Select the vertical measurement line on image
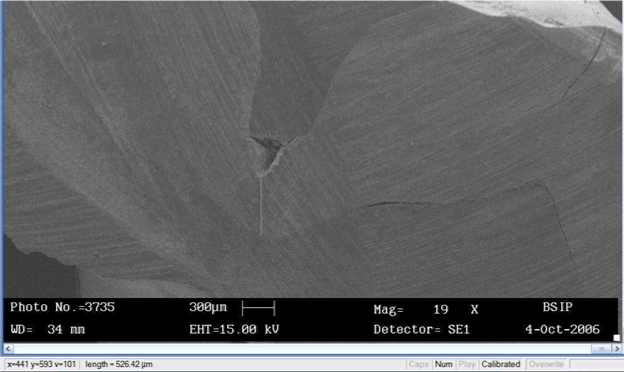 [261, 206]
